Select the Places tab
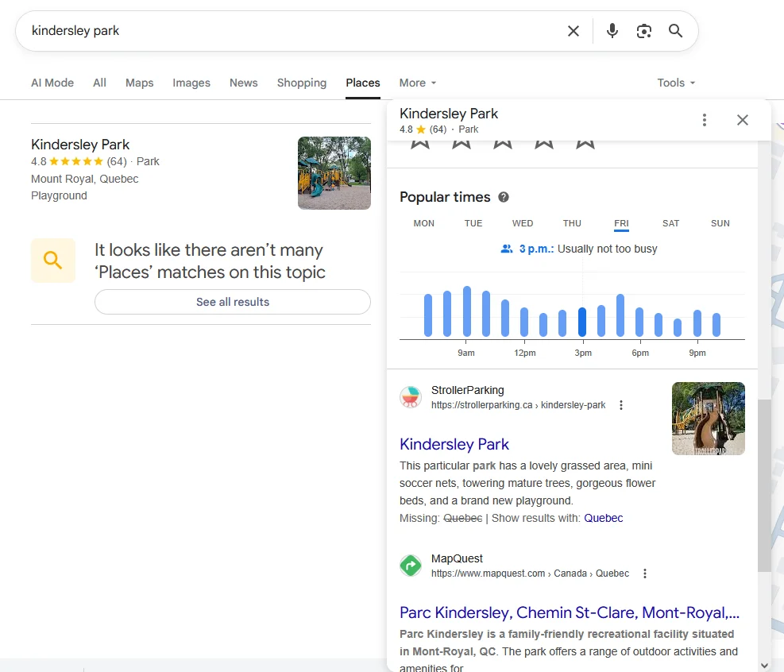 coord(363,83)
